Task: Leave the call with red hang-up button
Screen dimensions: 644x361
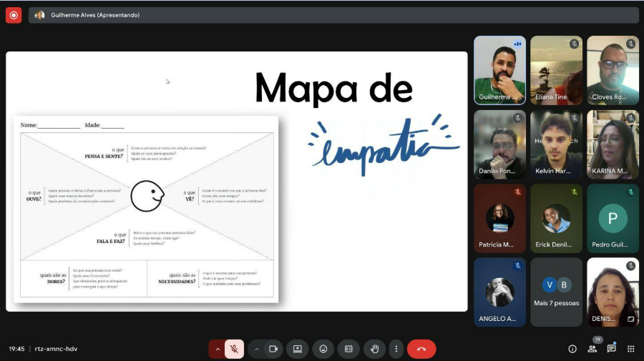Action: click(x=421, y=349)
